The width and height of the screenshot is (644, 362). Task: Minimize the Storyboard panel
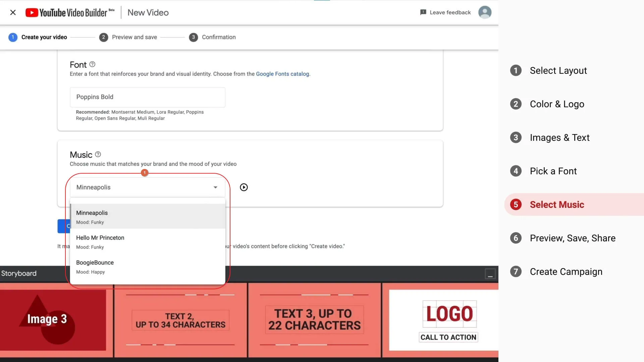click(490, 274)
